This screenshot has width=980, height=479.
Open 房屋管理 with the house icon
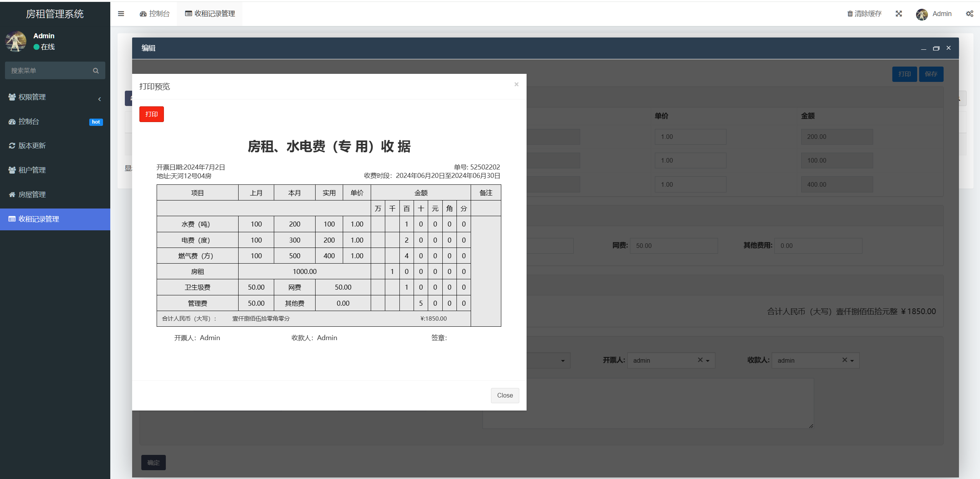click(x=32, y=194)
